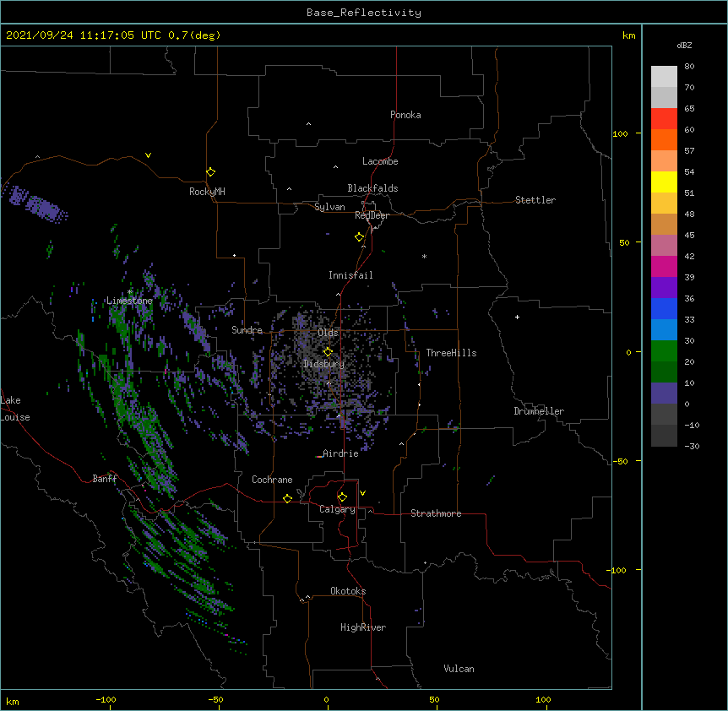Screen dimensions: 728x711
Task: Select the slate purple 10-0 dBZ swatch
Action: (x=664, y=393)
